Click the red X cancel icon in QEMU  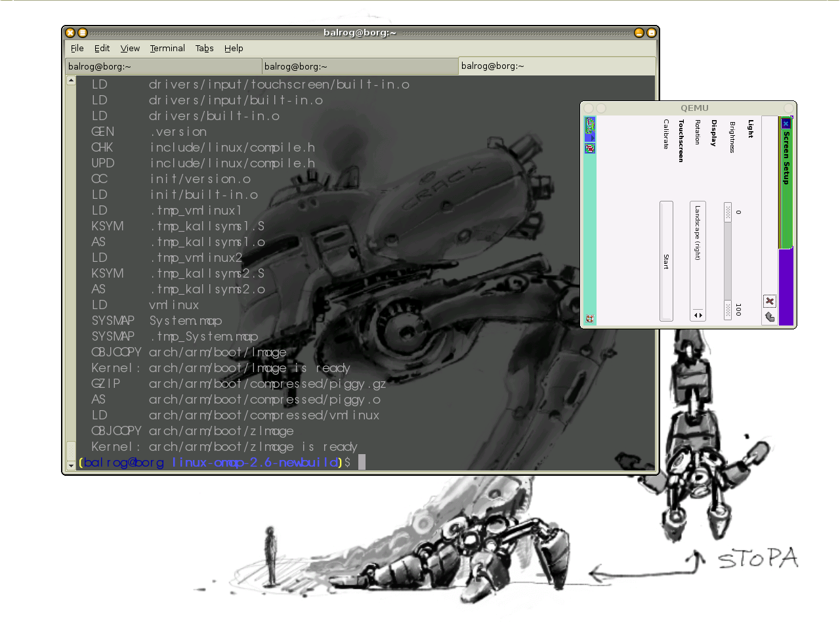770,301
